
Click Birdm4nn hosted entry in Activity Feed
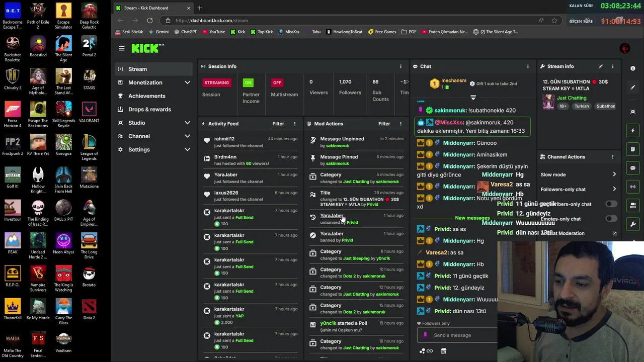coord(251,160)
